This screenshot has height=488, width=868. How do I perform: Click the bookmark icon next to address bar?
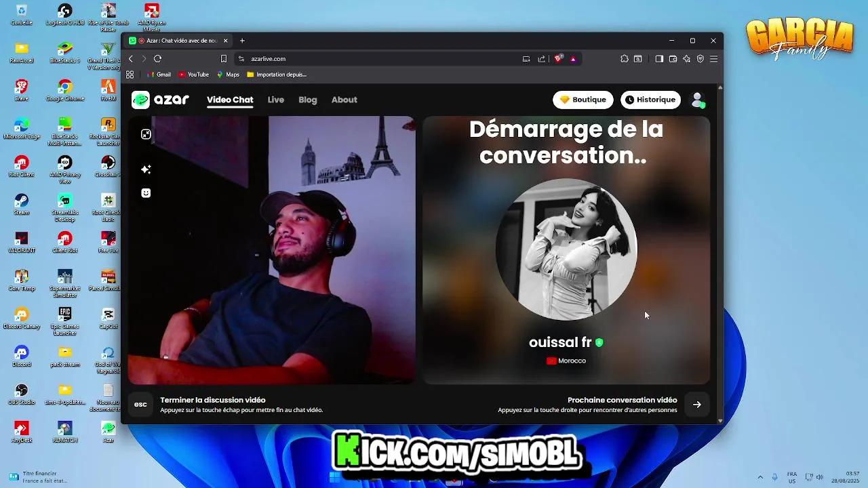tap(224, 59)
